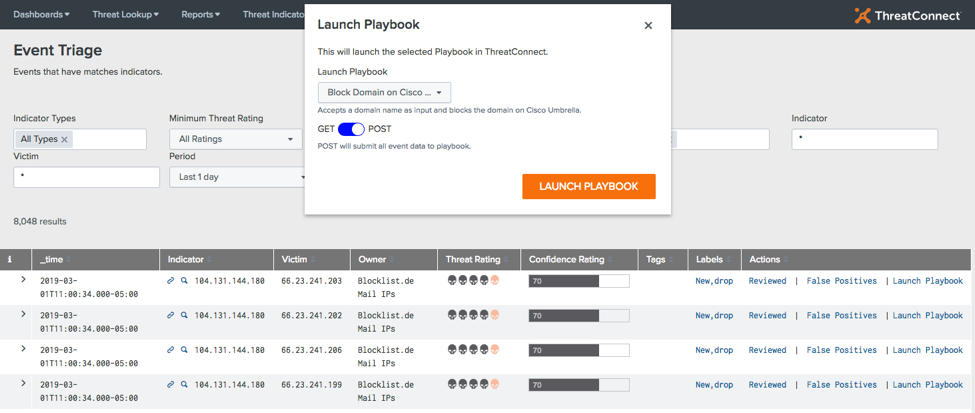Expand row for victim 66.23.241.206

coord(23,348)
